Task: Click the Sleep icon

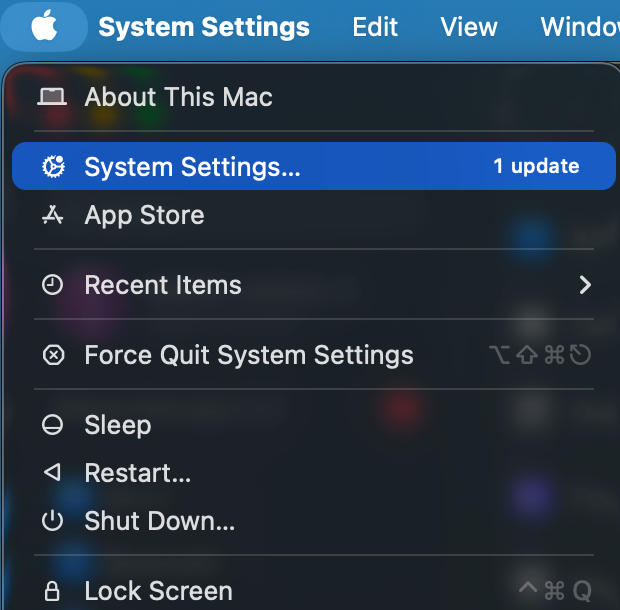Action: [52, 425]
